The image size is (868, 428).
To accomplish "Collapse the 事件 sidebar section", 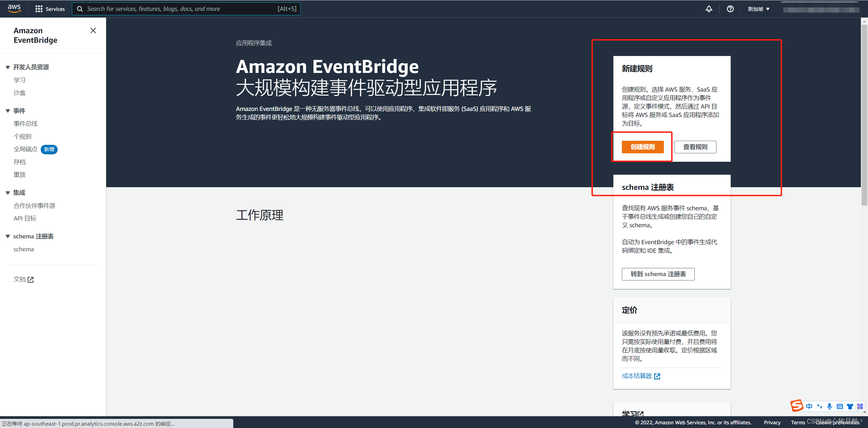I will point(8,111).
